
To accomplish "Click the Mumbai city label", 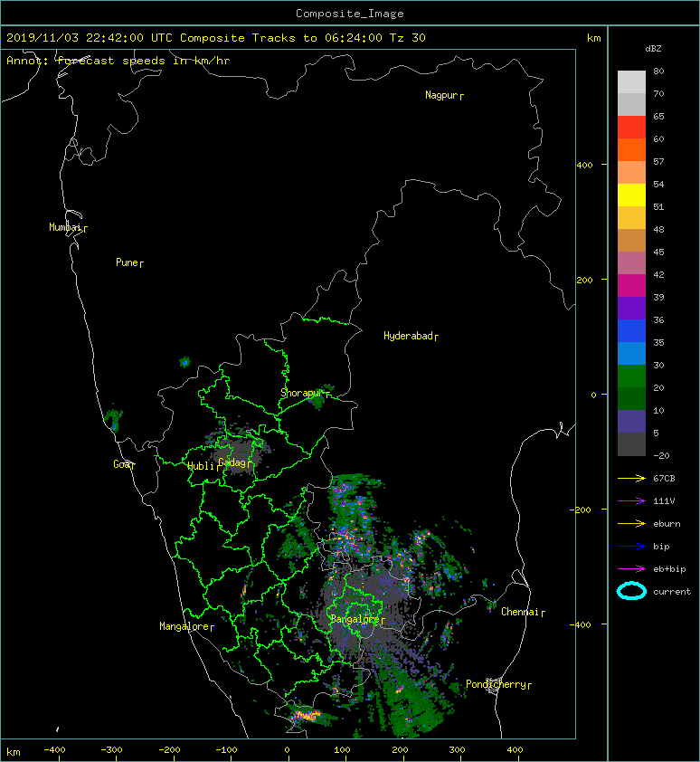I will click(x=65, y=227).
